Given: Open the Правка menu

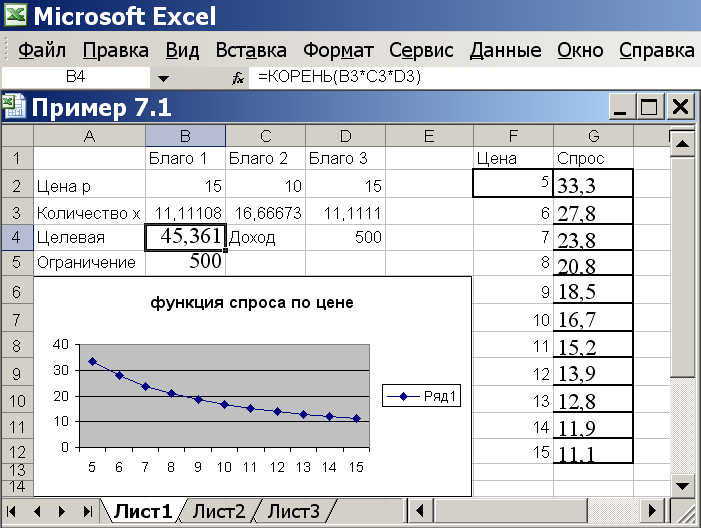Looking at the screenshot, I should 115,51.
